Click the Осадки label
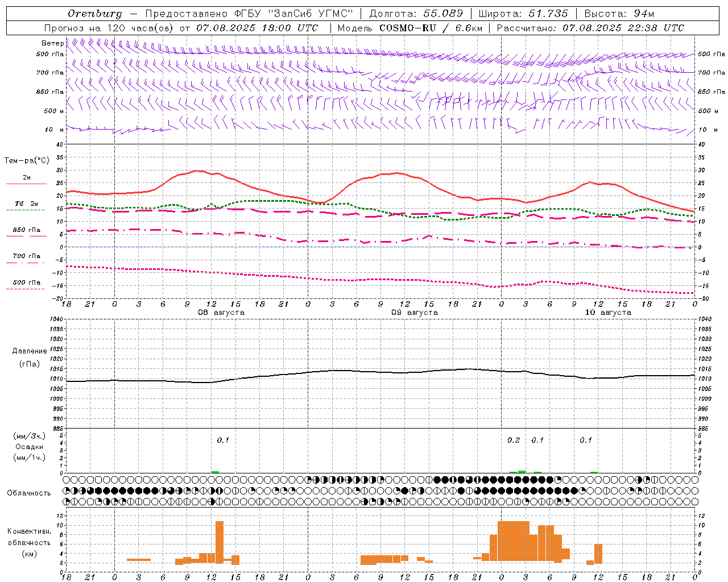Screen dimensions: 728x582 tap(30, 447)
